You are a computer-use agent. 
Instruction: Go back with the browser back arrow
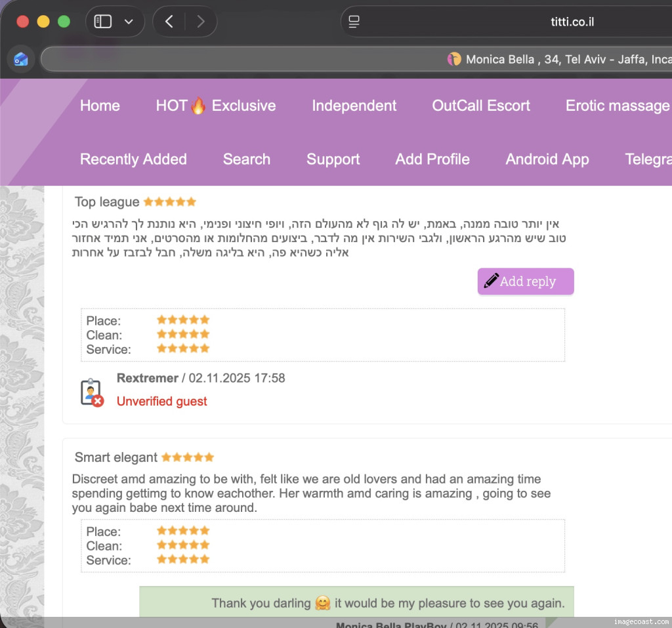[169, 22]
